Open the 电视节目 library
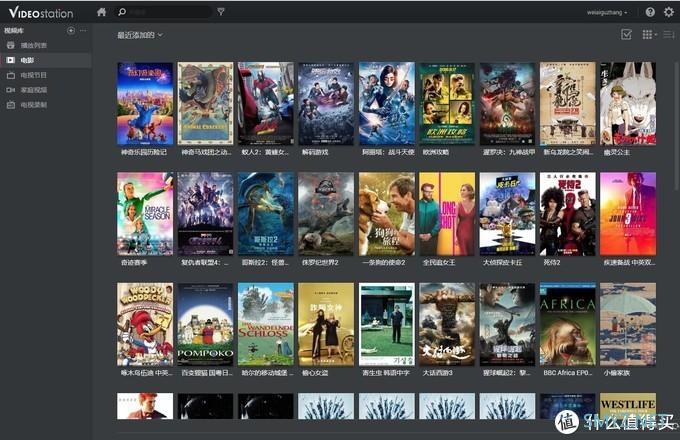The image size is (680, 440). (x=46, y=75)
